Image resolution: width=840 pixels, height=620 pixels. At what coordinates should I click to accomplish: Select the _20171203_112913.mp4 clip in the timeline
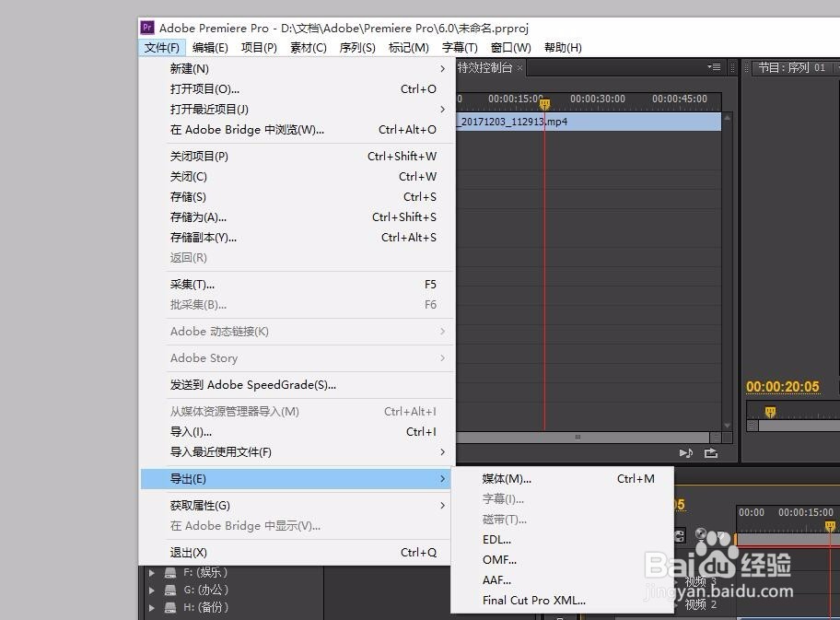[589, 121]
